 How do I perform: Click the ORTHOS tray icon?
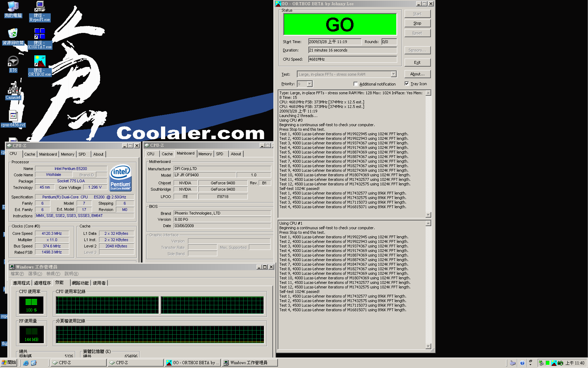pos(554,363)
